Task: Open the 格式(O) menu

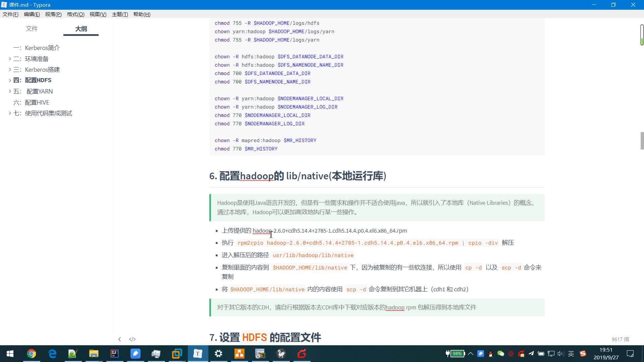Action: 75,14
